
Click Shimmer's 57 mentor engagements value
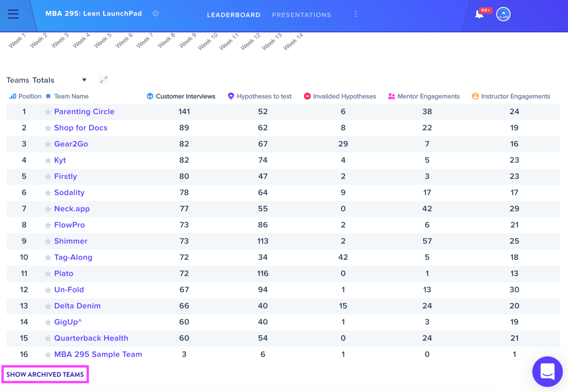tap(427, 241)
